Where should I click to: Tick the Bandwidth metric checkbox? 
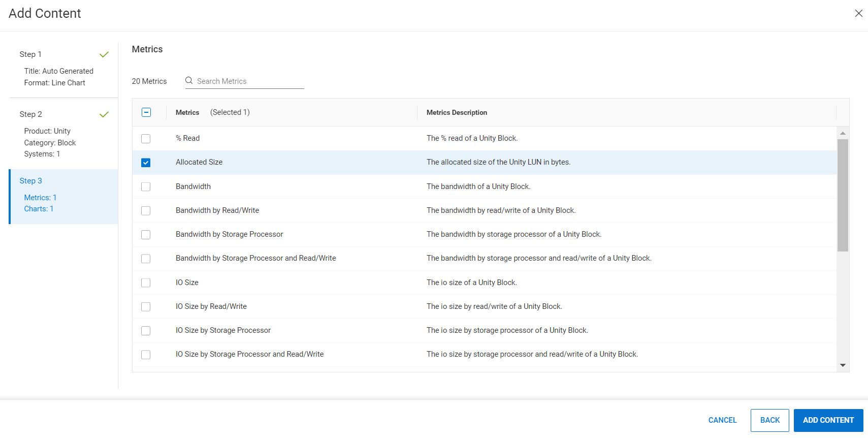click(x=146, y=186)
